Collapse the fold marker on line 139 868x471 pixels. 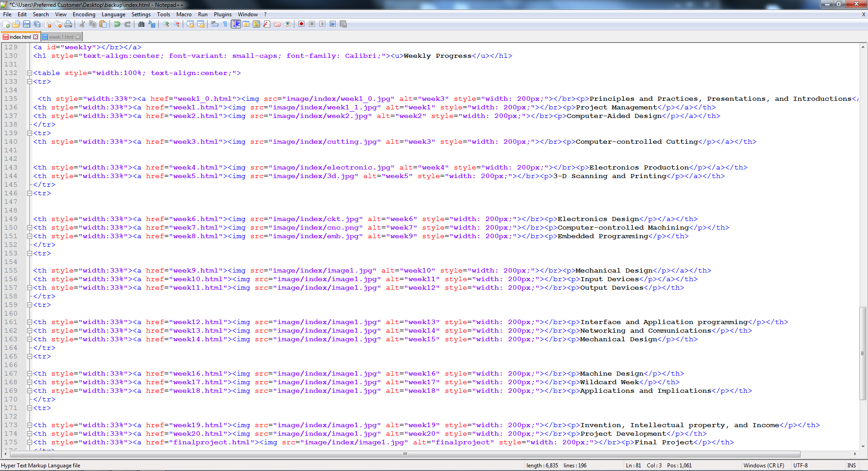tap(29, 133)
